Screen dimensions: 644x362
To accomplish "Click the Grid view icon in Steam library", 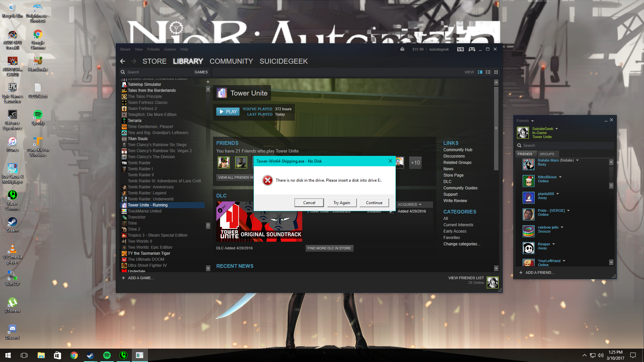I will (496, 72).
